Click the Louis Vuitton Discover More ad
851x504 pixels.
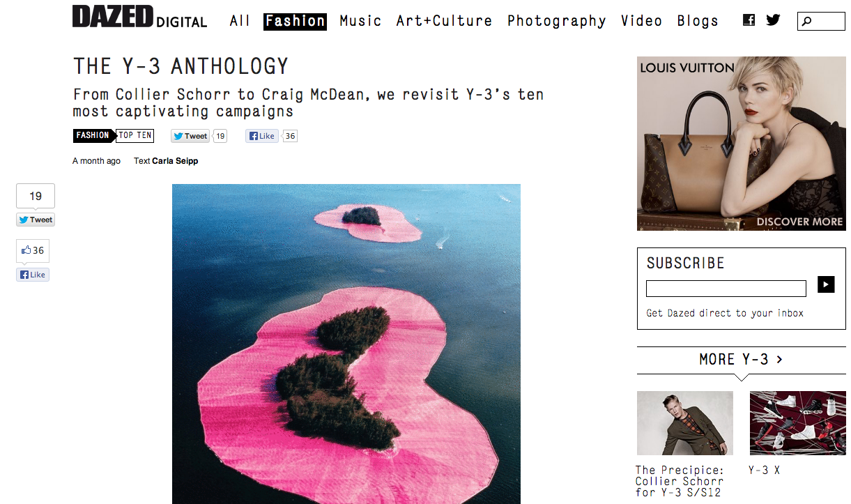(742, 144)
